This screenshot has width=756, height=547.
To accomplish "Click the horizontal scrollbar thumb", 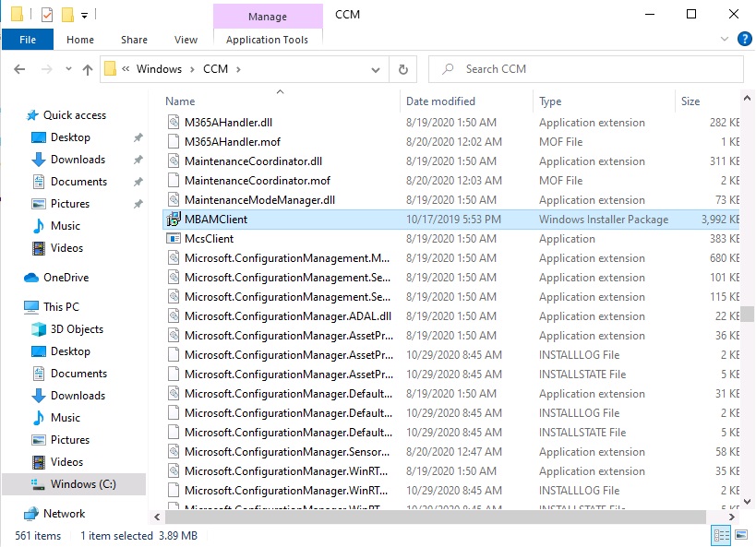I will [x=436, y=517].
